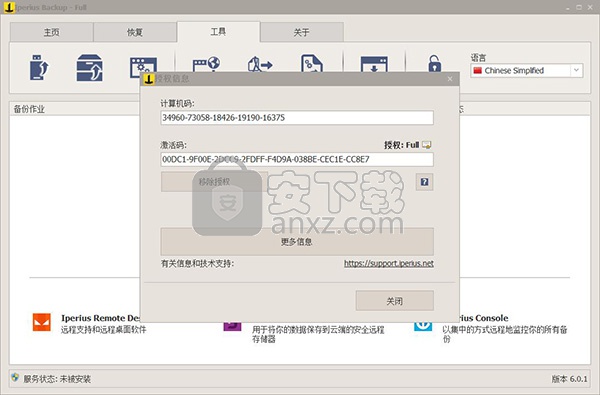
Task: Click the export arrow toolbar icon
Action: [260, 64]
